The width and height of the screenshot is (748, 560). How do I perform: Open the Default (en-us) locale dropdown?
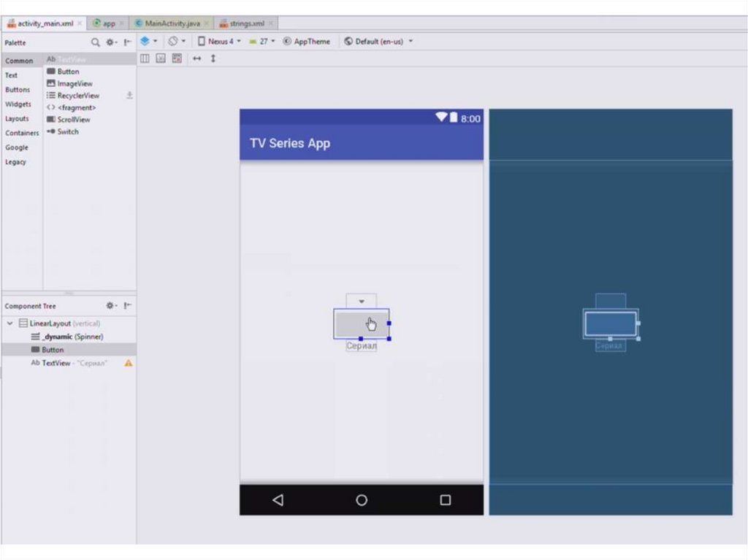[x=378, y=42]
